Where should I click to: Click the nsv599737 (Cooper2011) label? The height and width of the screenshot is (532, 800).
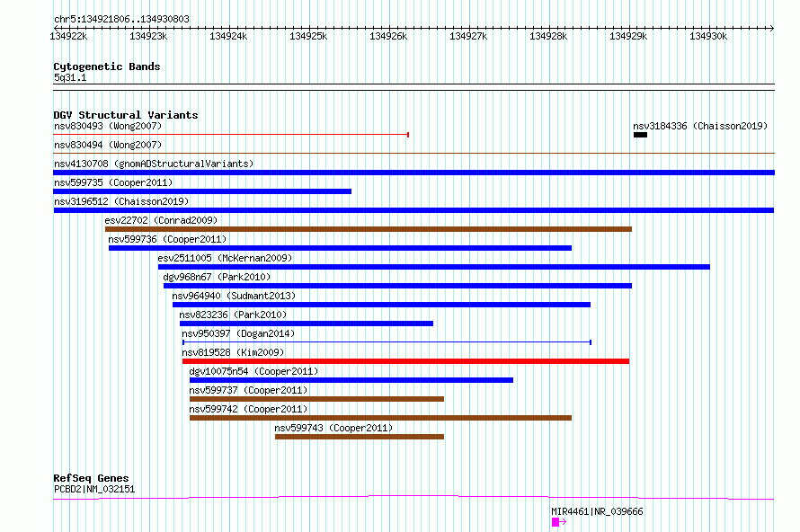[248, 390]
